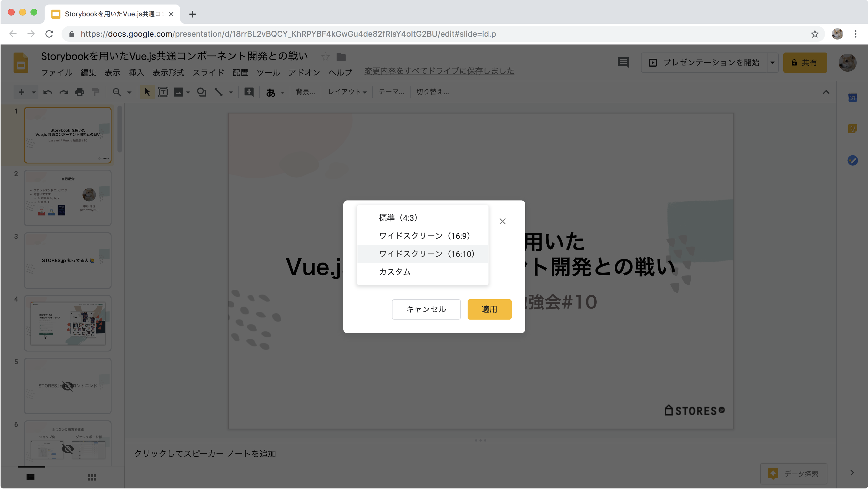Click the 適用 button
868x489 pixels.
[489, 309]
